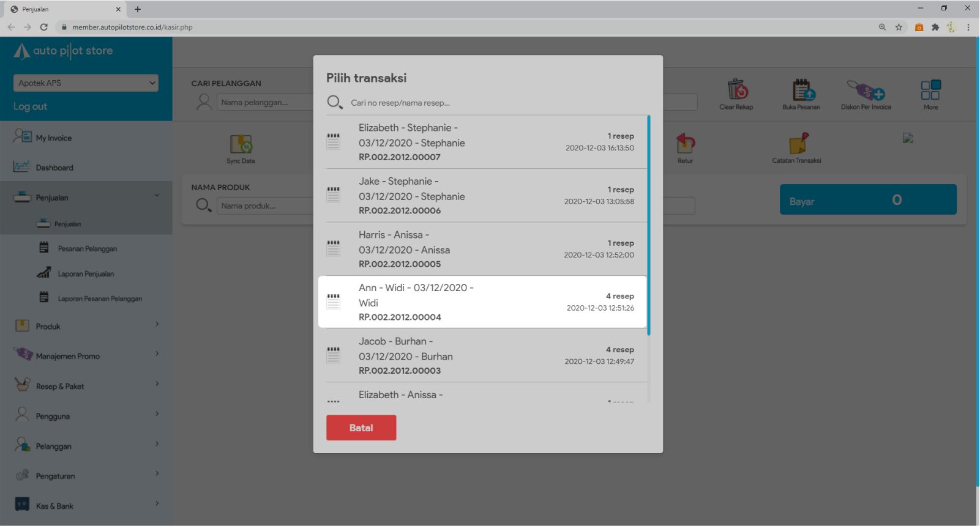This screenshot has width=980, height=526.
Task: Go to Dashboard in sidebar
Action: [x=54, y=168]
